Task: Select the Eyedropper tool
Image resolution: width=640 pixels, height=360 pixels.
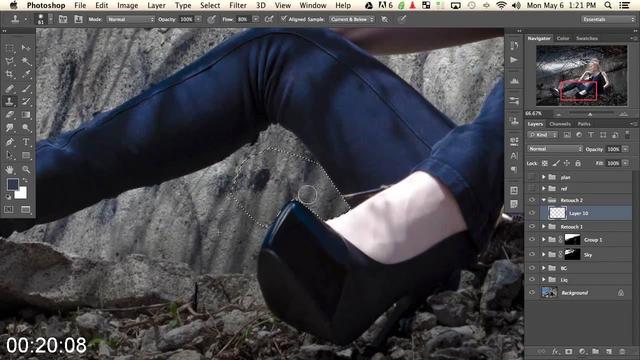Action: (26, 74)
